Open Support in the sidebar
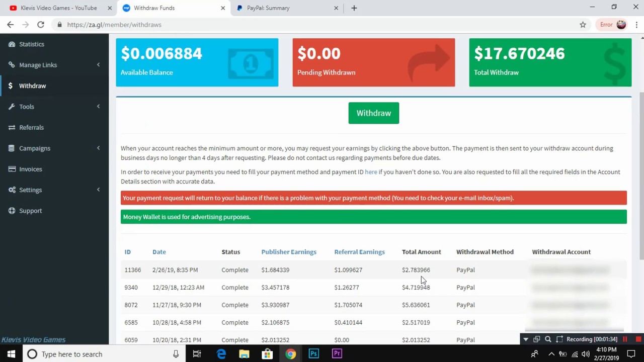 (x=31, y=211)
